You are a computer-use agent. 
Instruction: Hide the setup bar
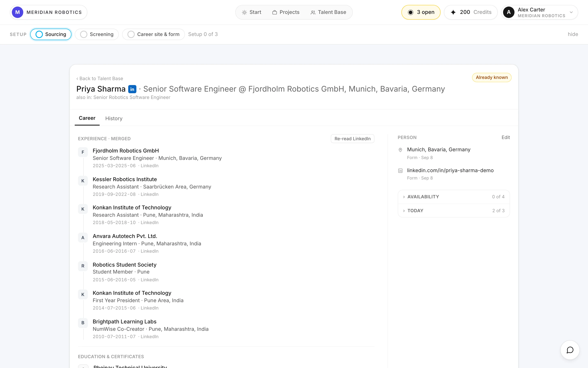pos(573,34)
